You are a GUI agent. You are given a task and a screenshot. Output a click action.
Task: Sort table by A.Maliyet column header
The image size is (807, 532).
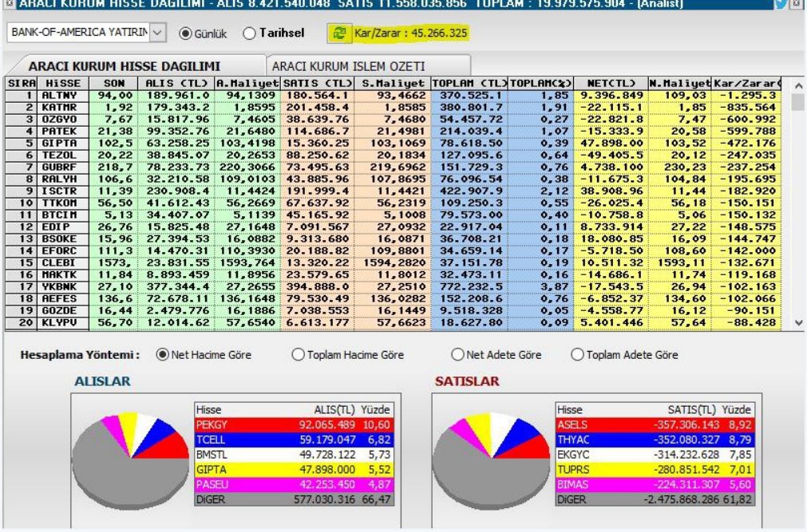click(x=247, y=84)
